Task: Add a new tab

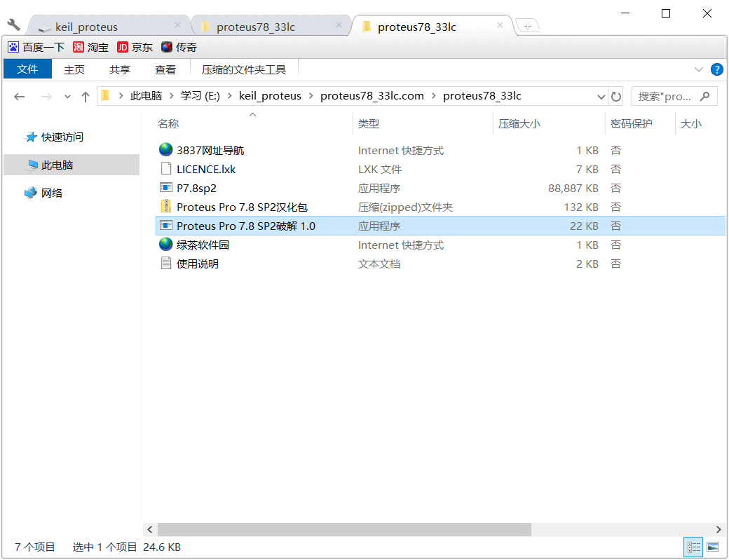Action: pyautogui.click(x=527, y=26)
